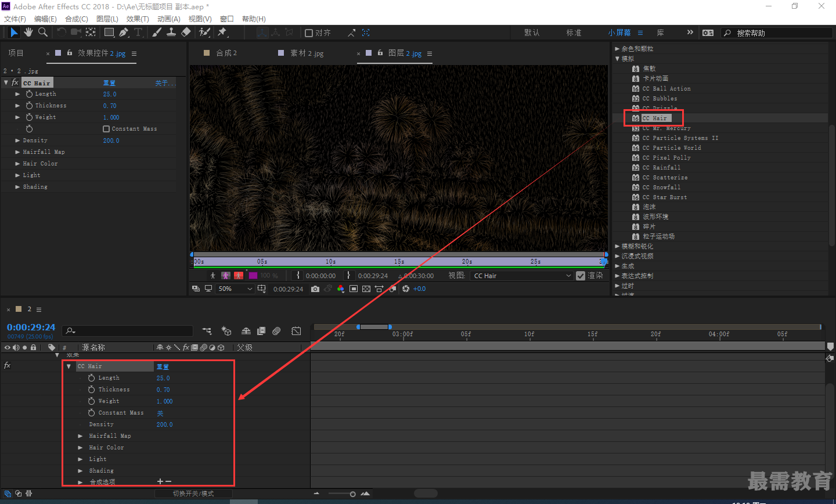Switch to the 素材 2.jpg tab
This screenshot has height=504, width=836.
point(307,53)
